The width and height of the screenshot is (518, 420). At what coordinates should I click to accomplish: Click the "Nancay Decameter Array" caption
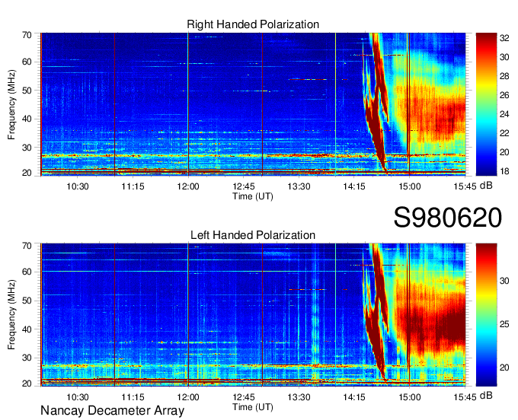click(x=112, y=411)
